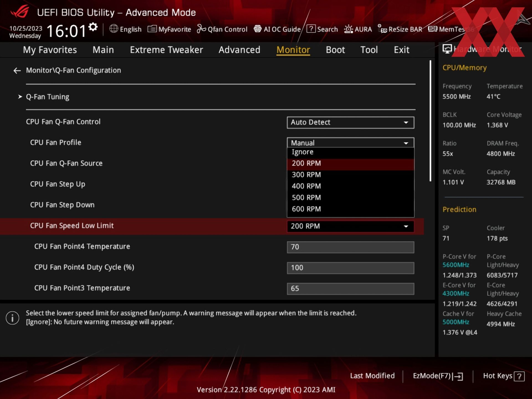Click the settings list vertical scrollbar

point(430,121)
